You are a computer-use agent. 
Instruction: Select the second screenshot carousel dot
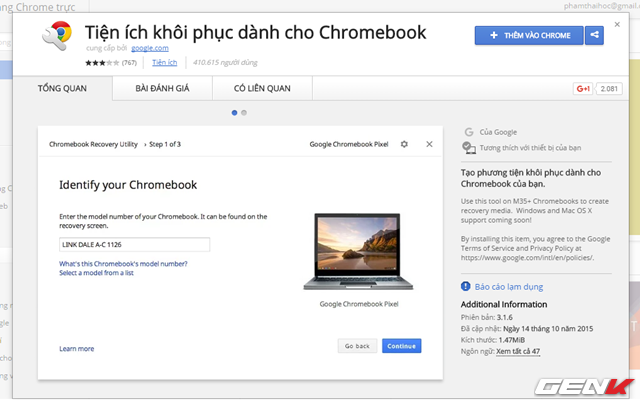point(244,113)
